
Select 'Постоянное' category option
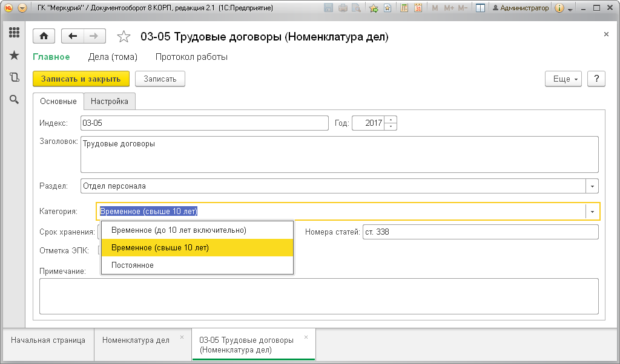[197, 265]
